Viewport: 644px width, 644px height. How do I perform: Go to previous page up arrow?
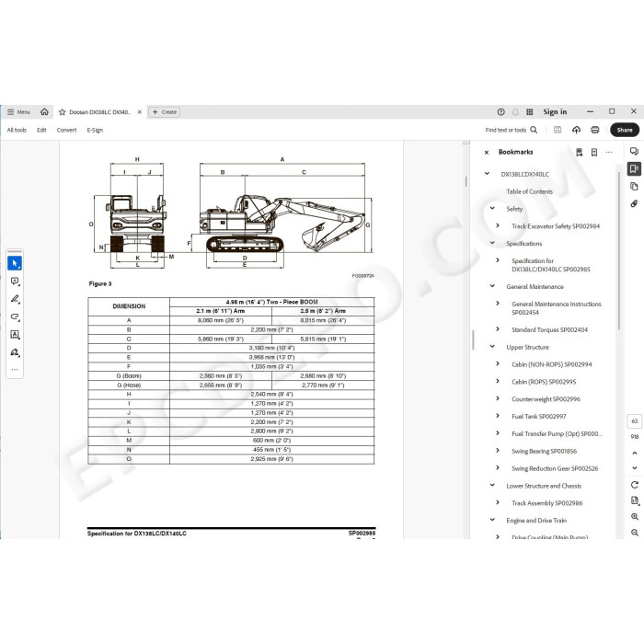point(635,453)
